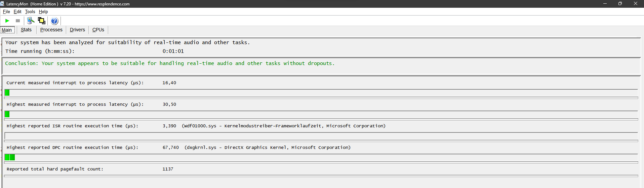The image size is (644, 188).
Task: Click the LatencyMon icon in the title bar
Action: point(2,4)
